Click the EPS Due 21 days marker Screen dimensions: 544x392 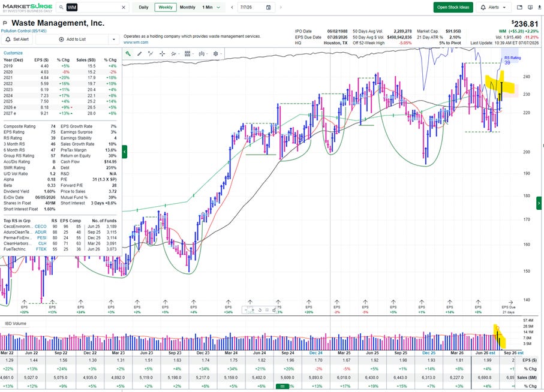[509, 307]
